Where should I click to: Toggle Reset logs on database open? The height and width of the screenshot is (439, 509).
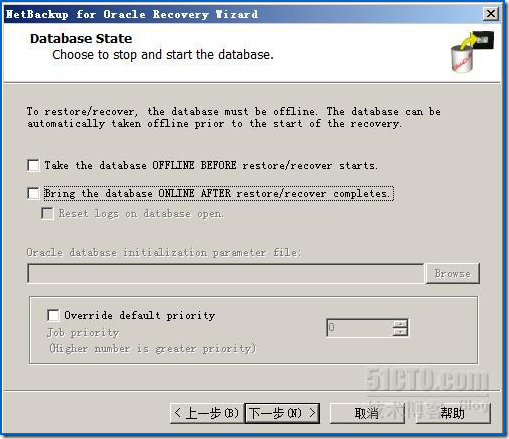coord(47,213)
